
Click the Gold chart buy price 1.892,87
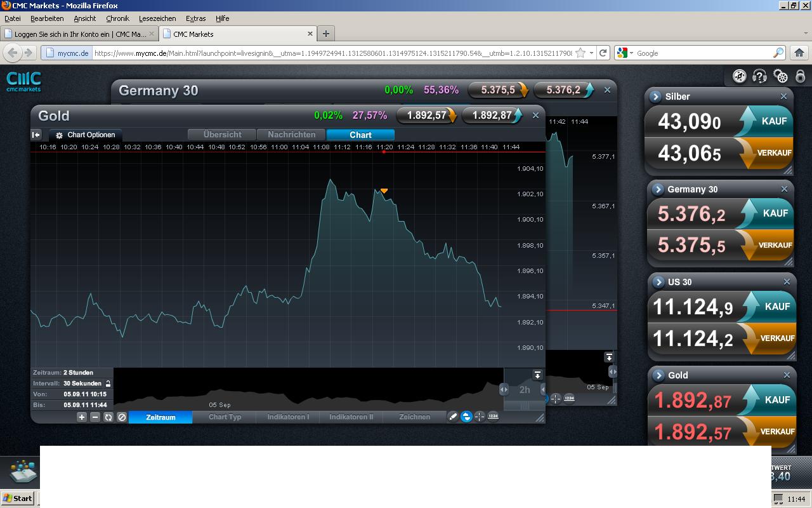pyautogui.click(x=493, y=116)
